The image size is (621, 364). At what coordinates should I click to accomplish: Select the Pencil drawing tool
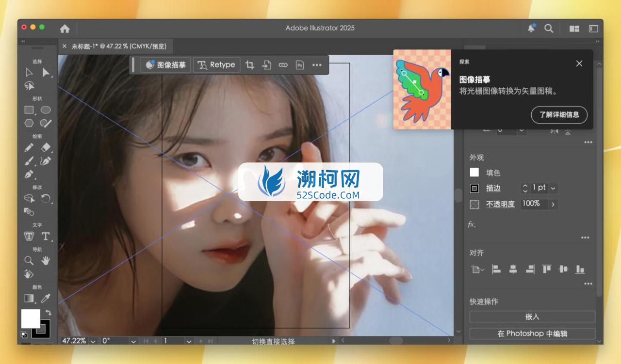[x=29, y=147]
